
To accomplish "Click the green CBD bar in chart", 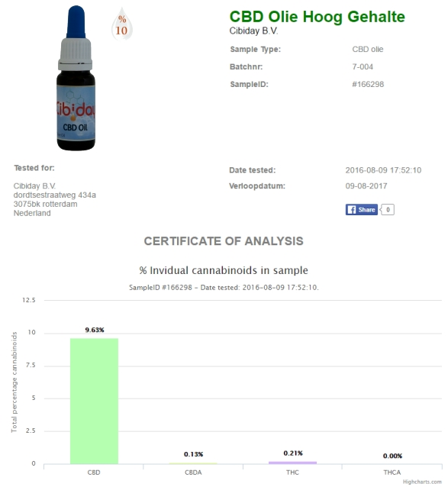I will [x=94, y=401].
